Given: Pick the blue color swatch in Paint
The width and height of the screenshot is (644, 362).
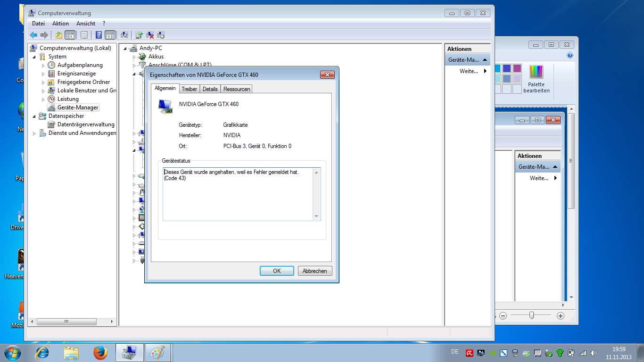Looking at the screenshot, I should [x=507, y=68].
